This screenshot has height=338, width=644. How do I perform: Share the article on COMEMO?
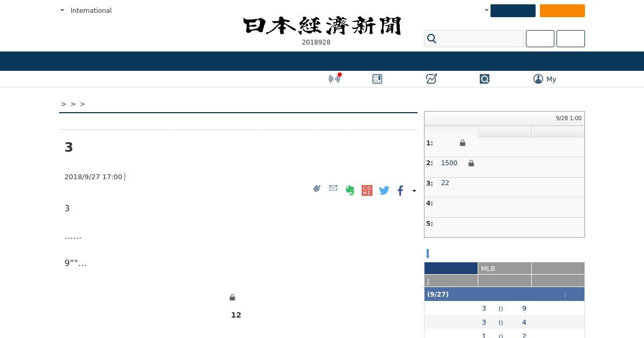[x=367, y=190]
